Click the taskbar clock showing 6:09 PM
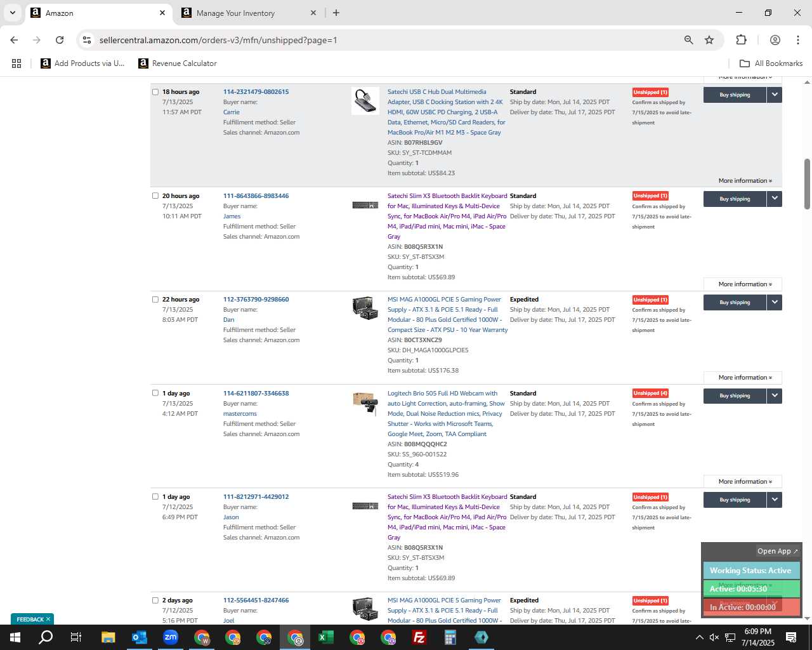This screenshot has height=650, width=812. coord(758,637)
